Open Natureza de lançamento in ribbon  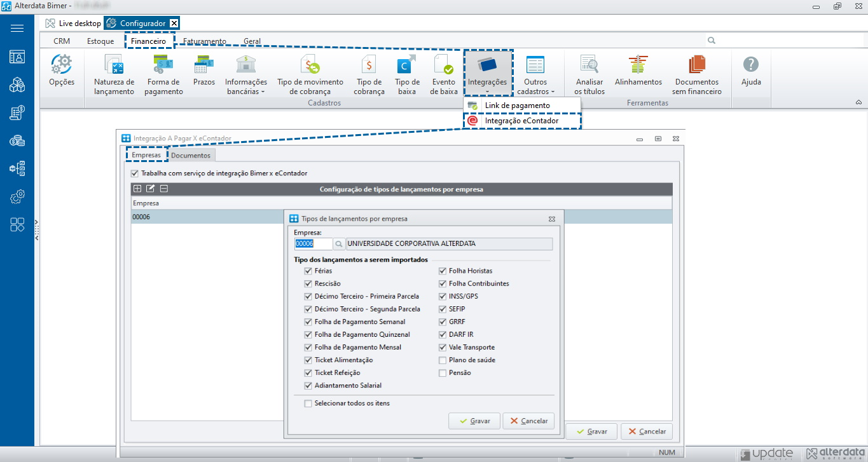[114, 74]
